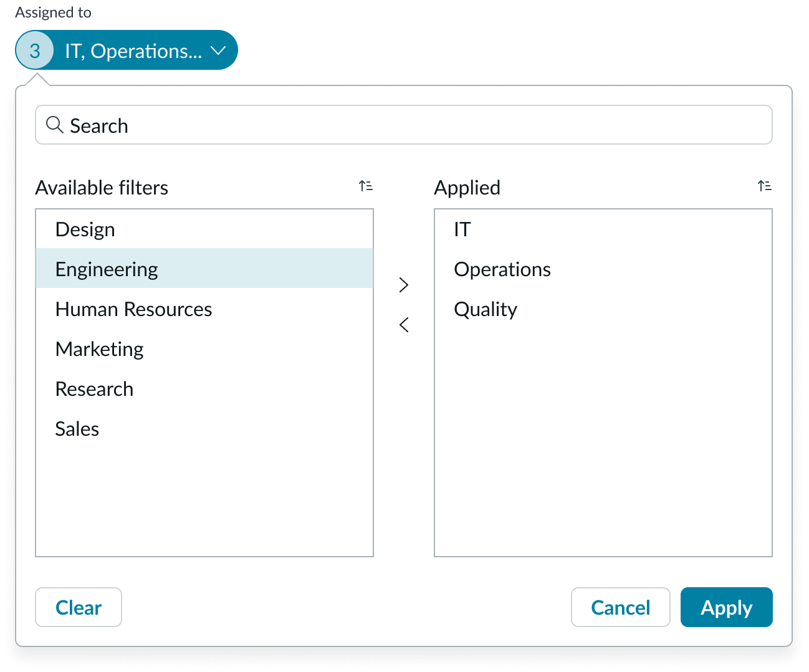809x672 pixels.
Task: Select Design in Available filters
Action: click(85, 229)
